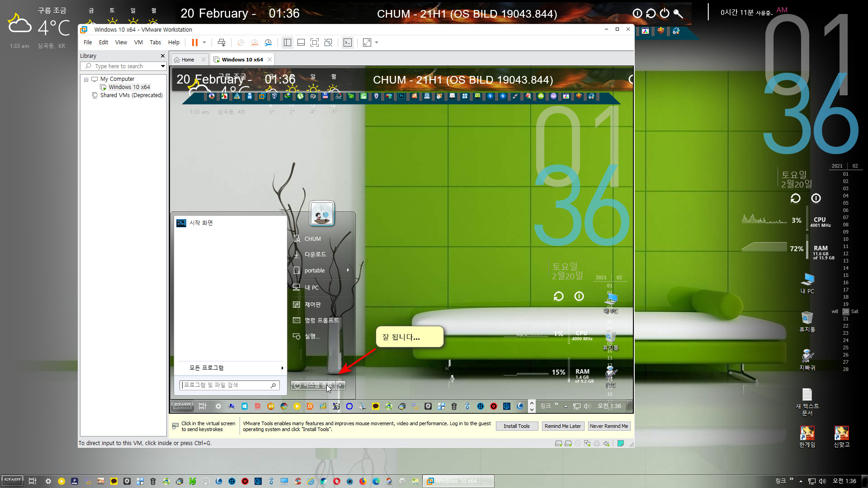Screen dimensions: 868x488
Task: Click the guest tray volume icon
Action: click(x=587, y=406)
